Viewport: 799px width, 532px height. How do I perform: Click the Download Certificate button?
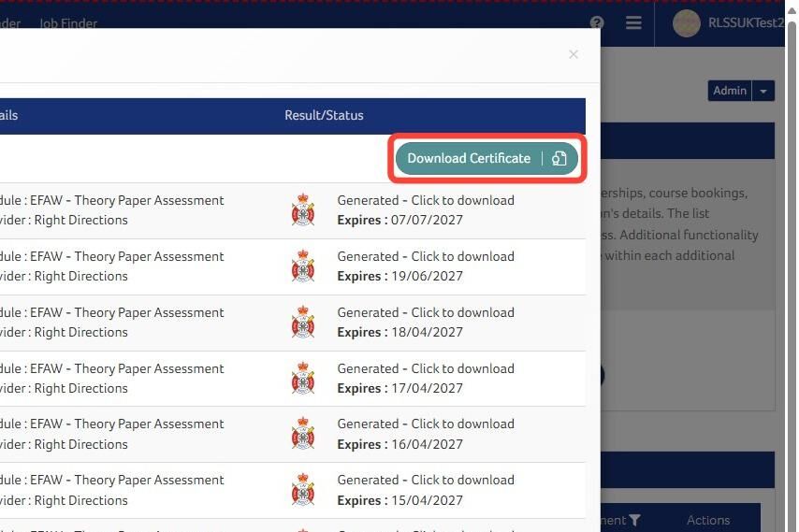point(487,158)
